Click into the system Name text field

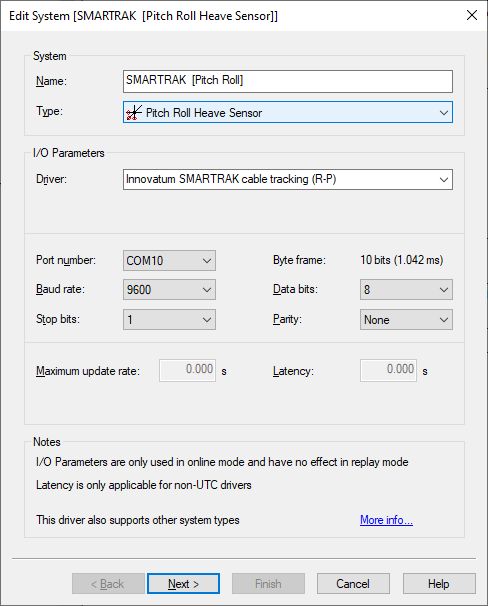(288, 81)
